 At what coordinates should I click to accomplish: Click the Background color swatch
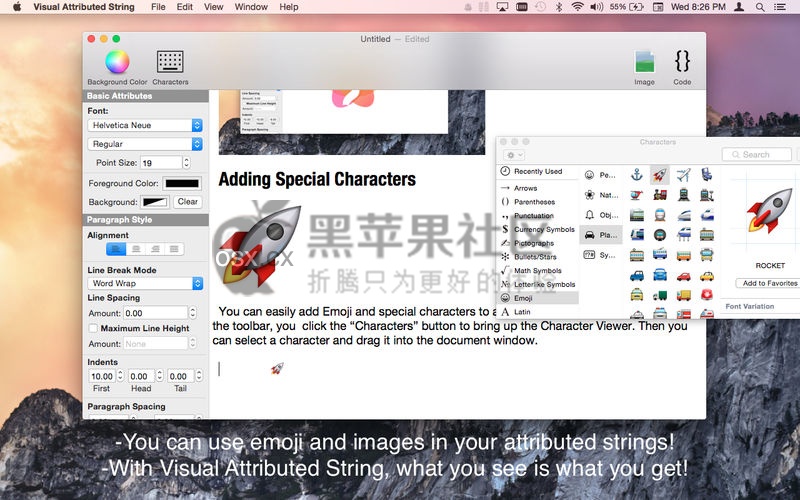coord(155,202)
